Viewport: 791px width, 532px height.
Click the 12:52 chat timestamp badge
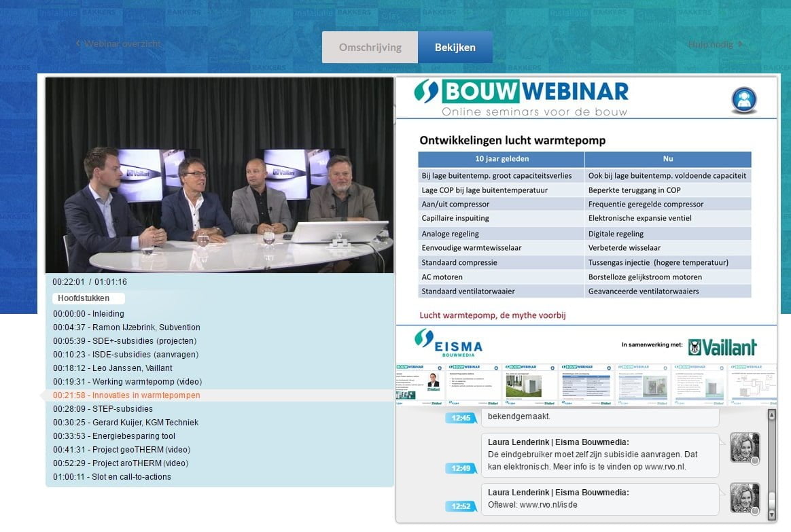coord(461,506)
